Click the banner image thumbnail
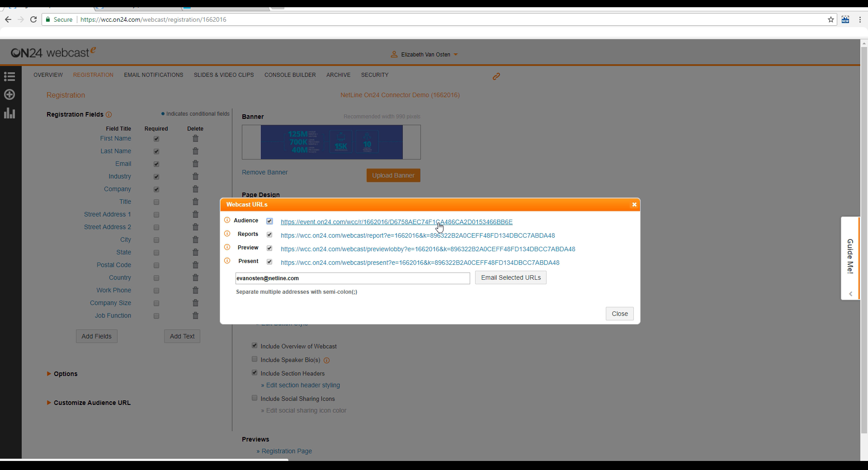The height and width of the screenshot is (470, 868). click(331, 142)
